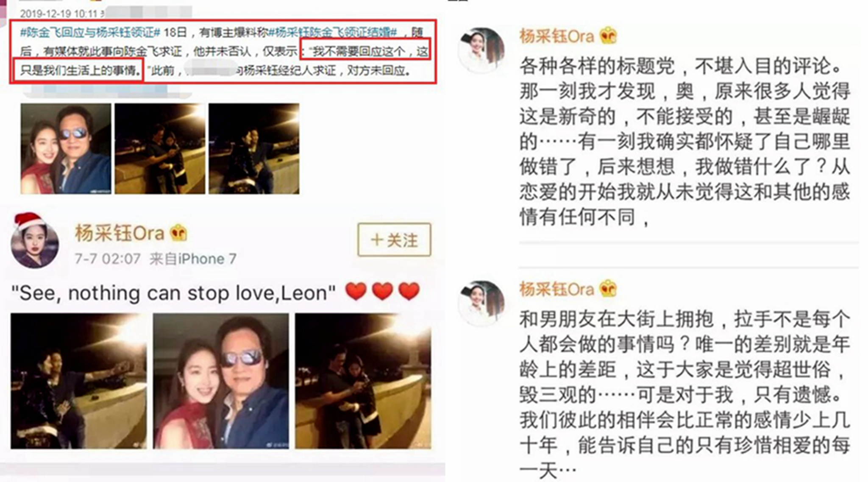Click the 杨采钰Ora name in the top comment
The width and height of the screenshot is (868, 482).
click(x=556, y=36)
